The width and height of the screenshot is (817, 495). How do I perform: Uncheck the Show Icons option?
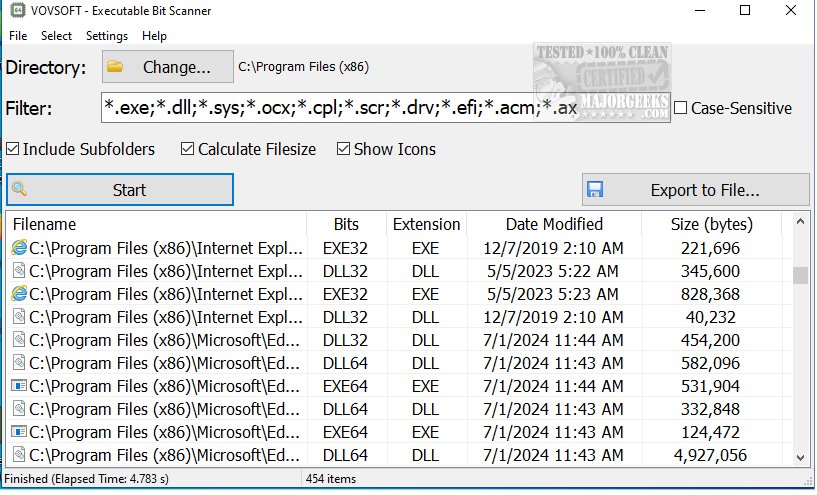click(x=344, y=149)
